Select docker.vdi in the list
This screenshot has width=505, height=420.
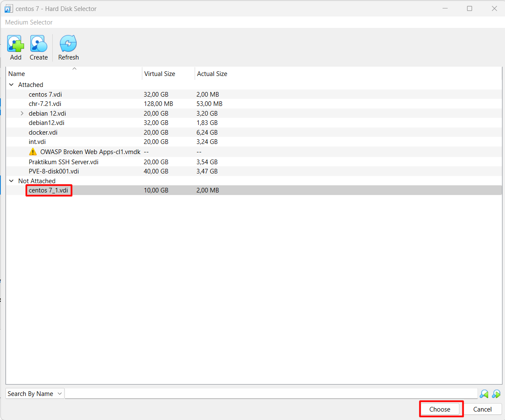click(43, 133)
